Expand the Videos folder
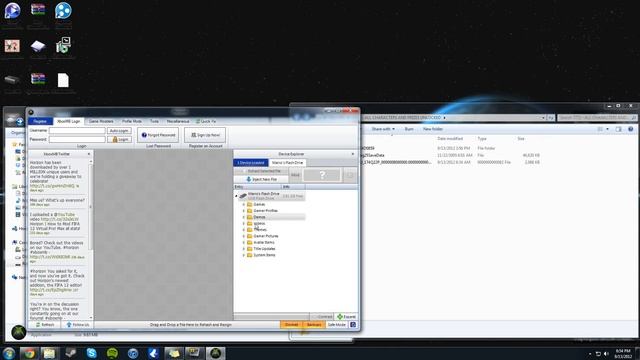This screenshot has height=360, width=640. click(x=244, y=223)
